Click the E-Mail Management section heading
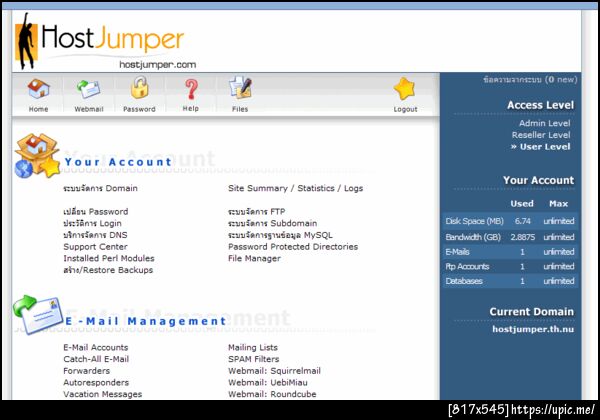600x420 pixels. click(x=146, y=321)
